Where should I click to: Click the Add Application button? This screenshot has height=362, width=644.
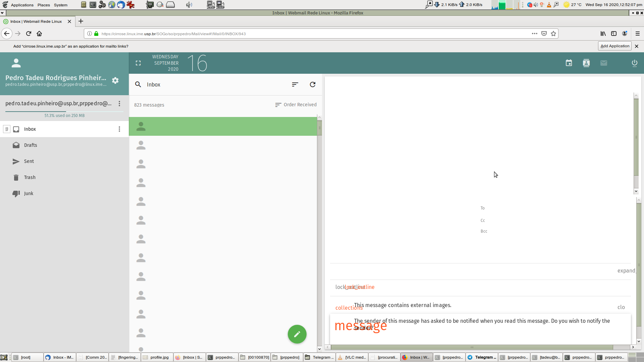click(x=614, y=46)
